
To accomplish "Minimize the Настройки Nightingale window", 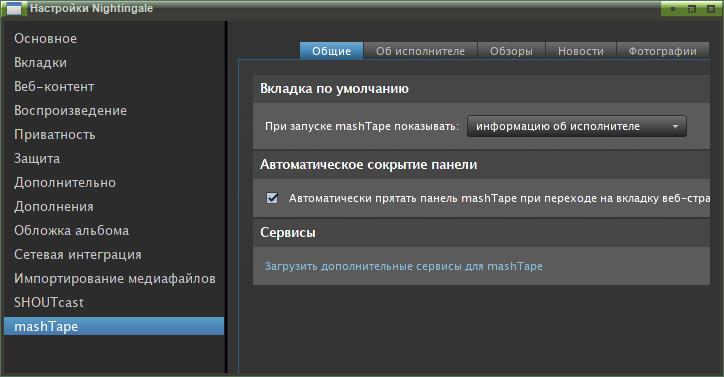I will tap(673, 9).
